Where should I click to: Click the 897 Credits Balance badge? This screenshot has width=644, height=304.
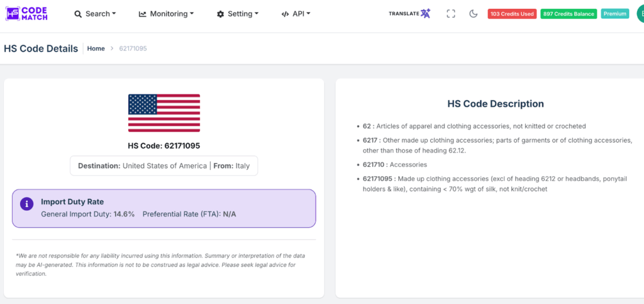(x=568, y=14)
